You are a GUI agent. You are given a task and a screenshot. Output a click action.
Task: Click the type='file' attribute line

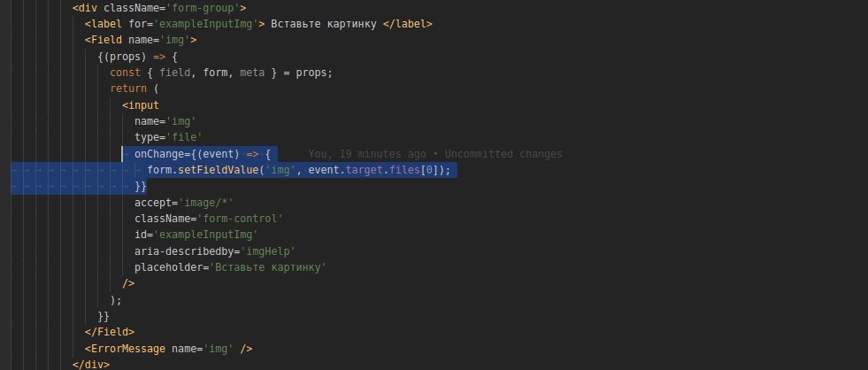pos(169,138)
